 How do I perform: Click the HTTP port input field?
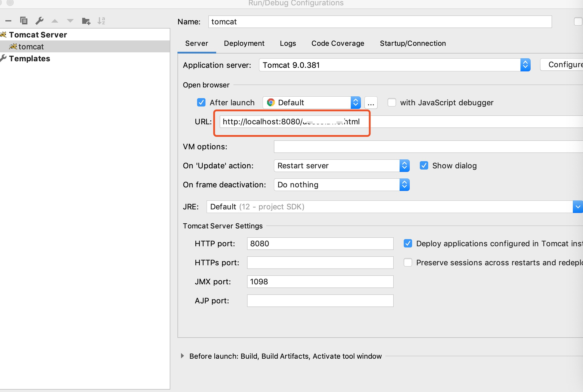coord(320,244)
